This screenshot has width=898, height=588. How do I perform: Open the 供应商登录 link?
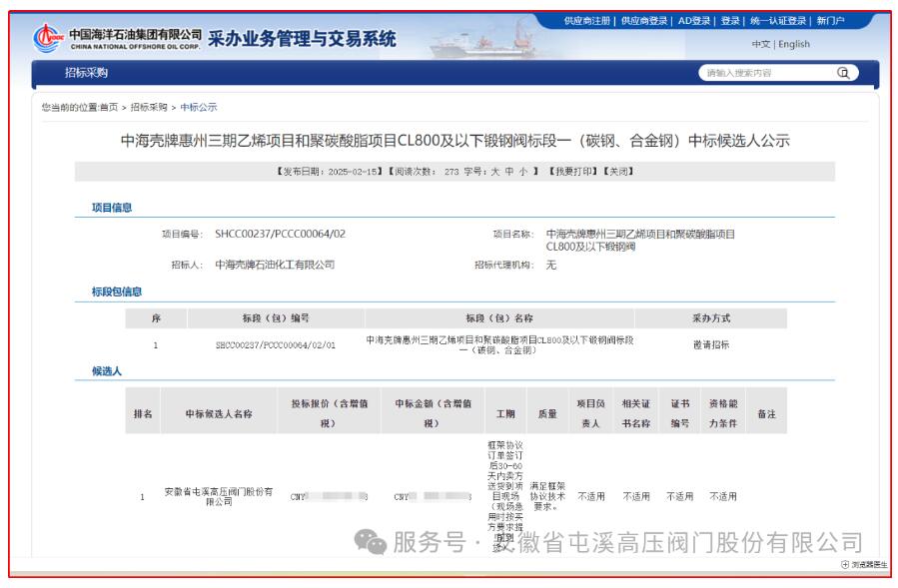[644, 21]
